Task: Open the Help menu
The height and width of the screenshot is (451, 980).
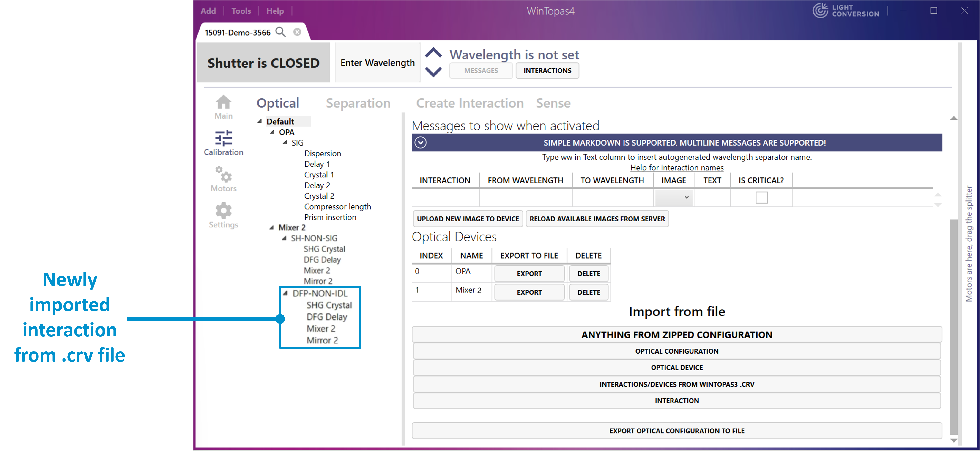Action: [x=275, y=11]
